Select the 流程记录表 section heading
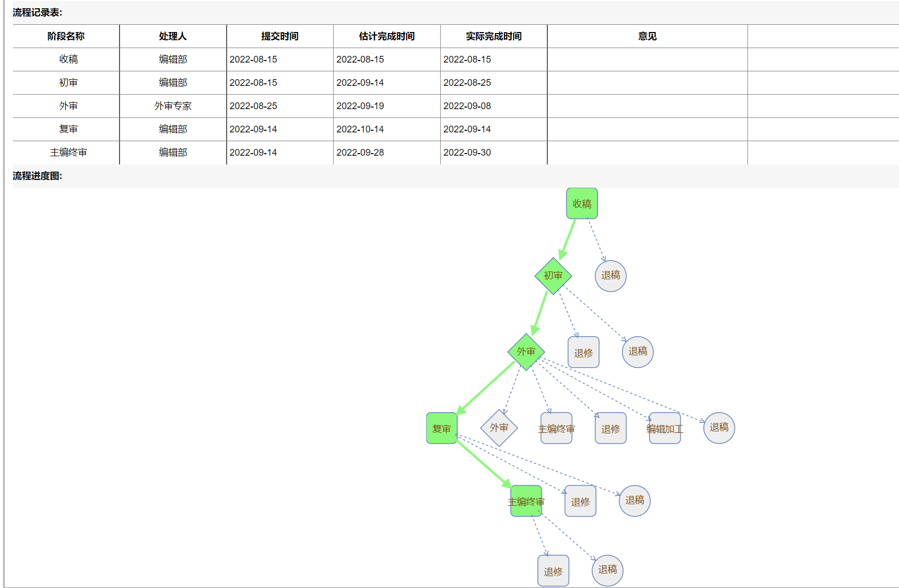Image resolution: width=899 pixels, height=588 pixels. (x=37, y=12)
